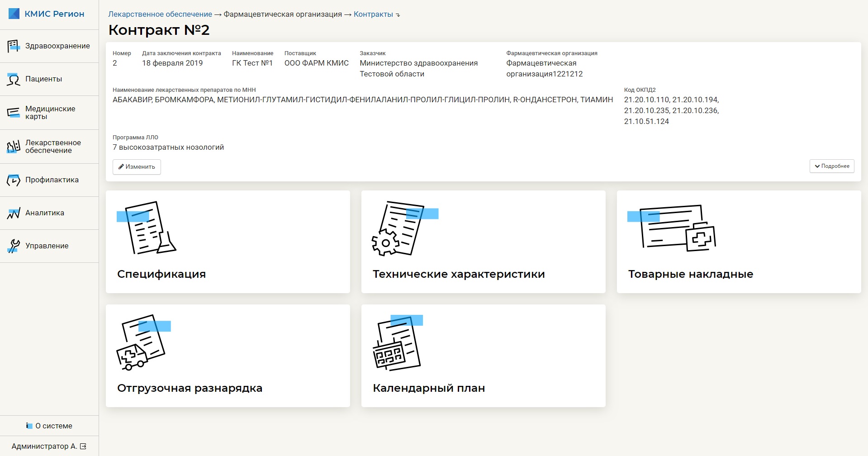Click the КМИС Регион title text

coord(54,14)
